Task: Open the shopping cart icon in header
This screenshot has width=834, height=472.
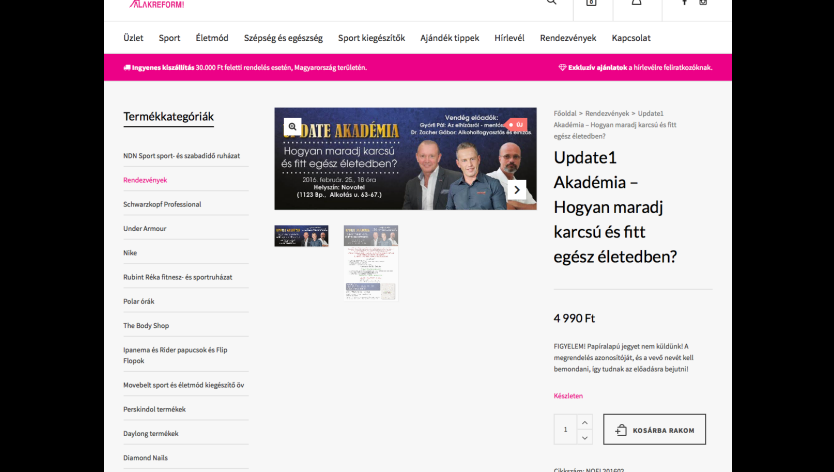Action: point(590,3)
